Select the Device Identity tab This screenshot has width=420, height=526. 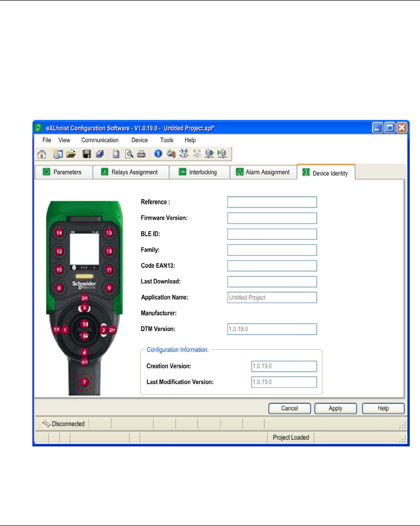[326, 172]
